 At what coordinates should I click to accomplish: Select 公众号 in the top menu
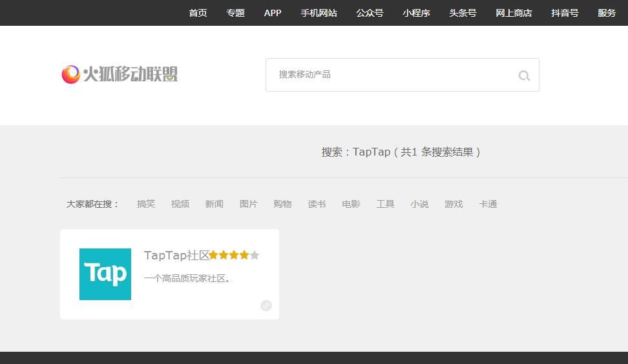point(370,13)
